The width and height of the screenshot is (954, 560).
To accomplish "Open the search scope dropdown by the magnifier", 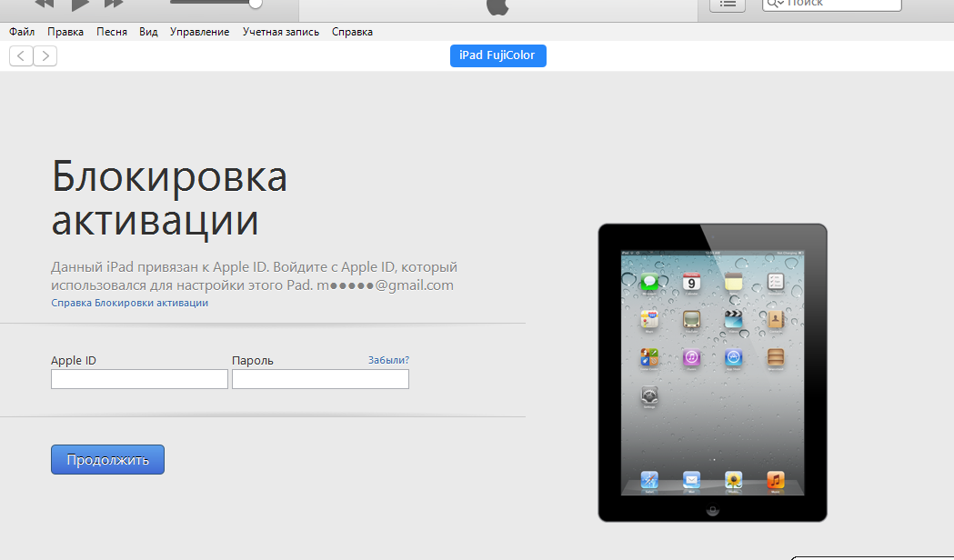I will [778, 5].
